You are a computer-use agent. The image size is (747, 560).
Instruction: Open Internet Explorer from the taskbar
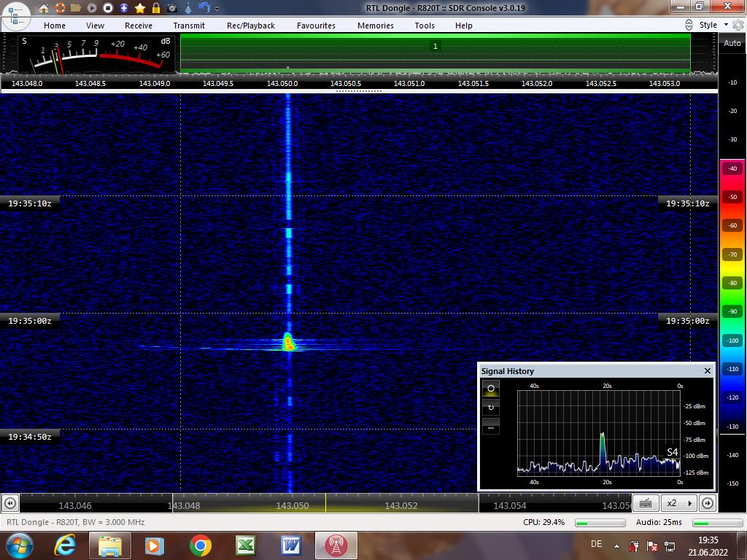(65, 545)
